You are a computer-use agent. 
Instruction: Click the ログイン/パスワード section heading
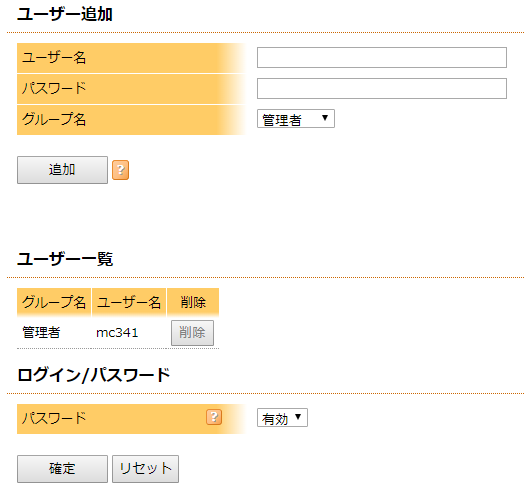(x=94, y=375)
